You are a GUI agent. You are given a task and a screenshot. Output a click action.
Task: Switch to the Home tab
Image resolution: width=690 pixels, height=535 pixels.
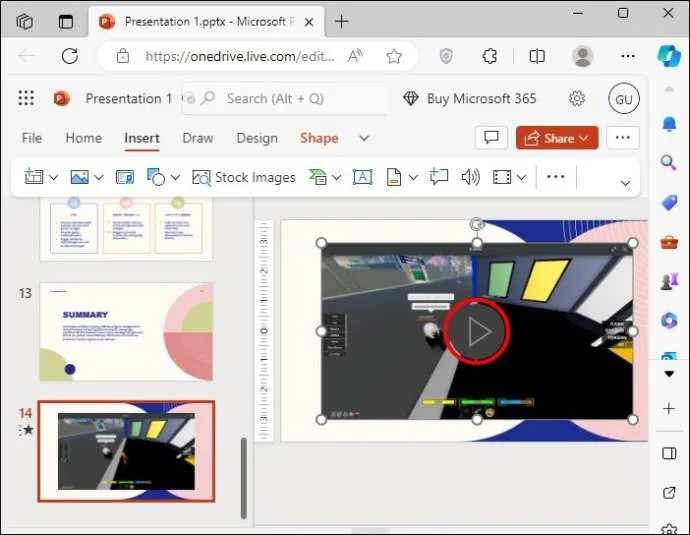tap(84, 138)
